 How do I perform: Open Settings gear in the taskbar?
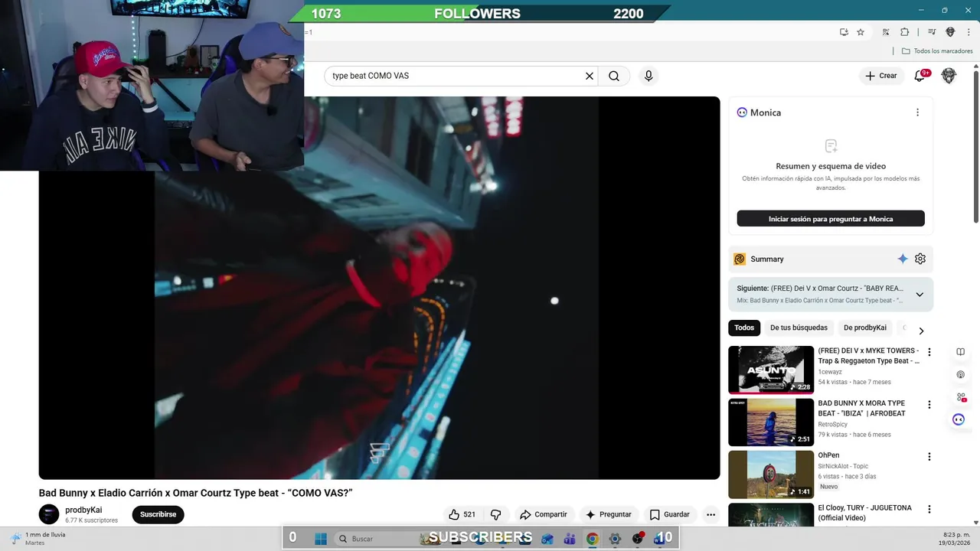point(615,539)
